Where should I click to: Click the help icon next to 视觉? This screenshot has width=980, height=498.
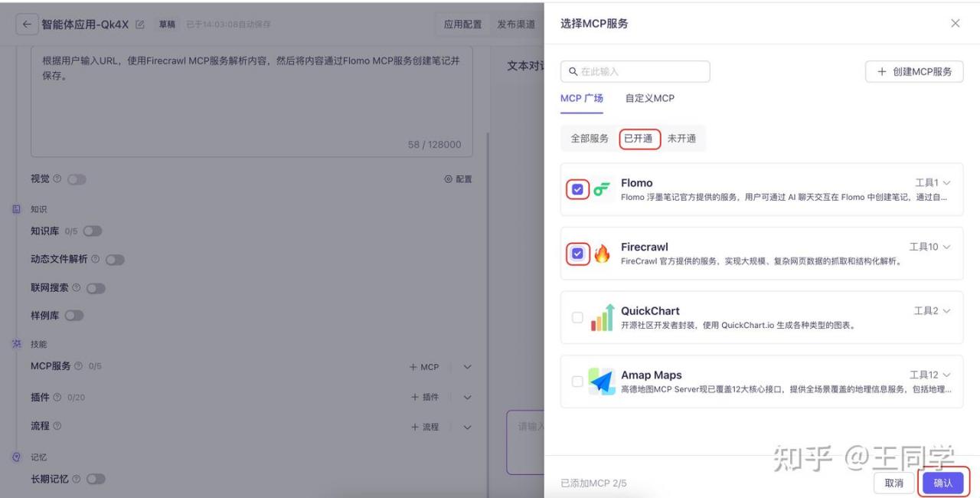click(x=57, y=179)
